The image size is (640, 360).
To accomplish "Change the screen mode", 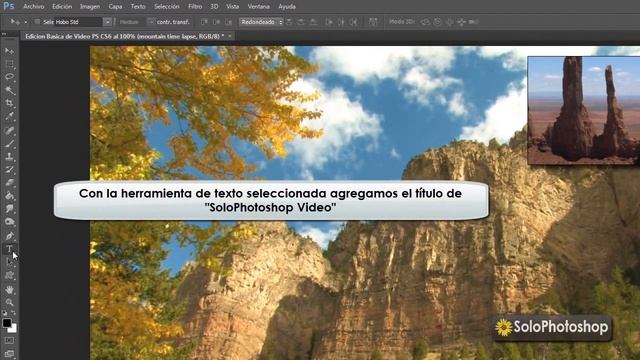I will coord(9,353).
